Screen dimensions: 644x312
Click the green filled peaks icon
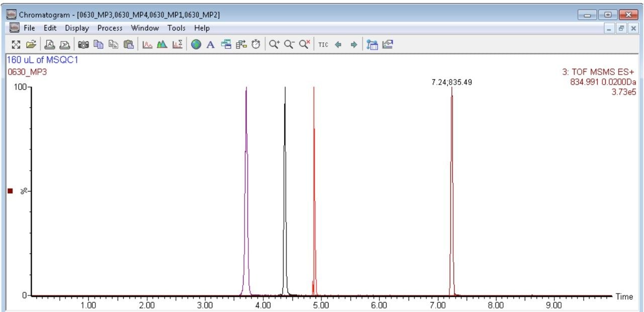click(162, 44)
